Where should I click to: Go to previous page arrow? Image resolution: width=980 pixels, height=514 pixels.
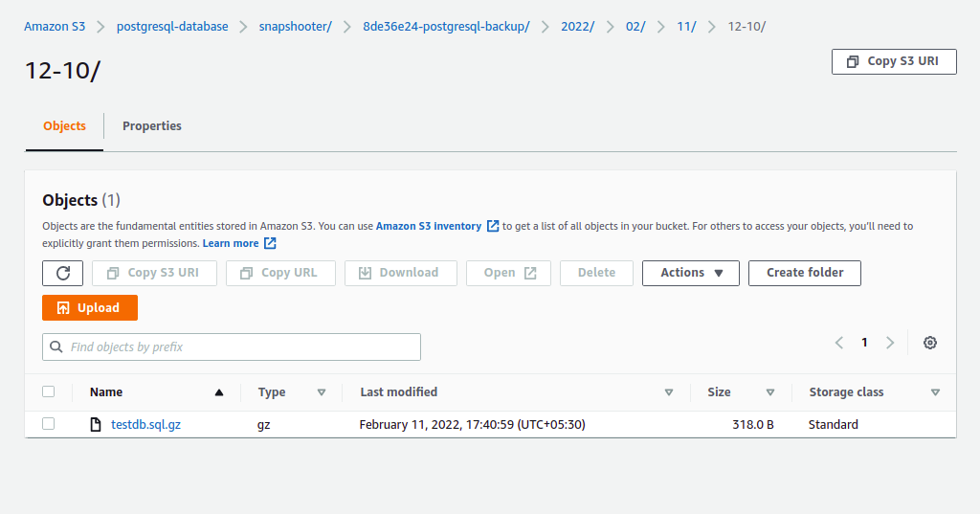839,343
